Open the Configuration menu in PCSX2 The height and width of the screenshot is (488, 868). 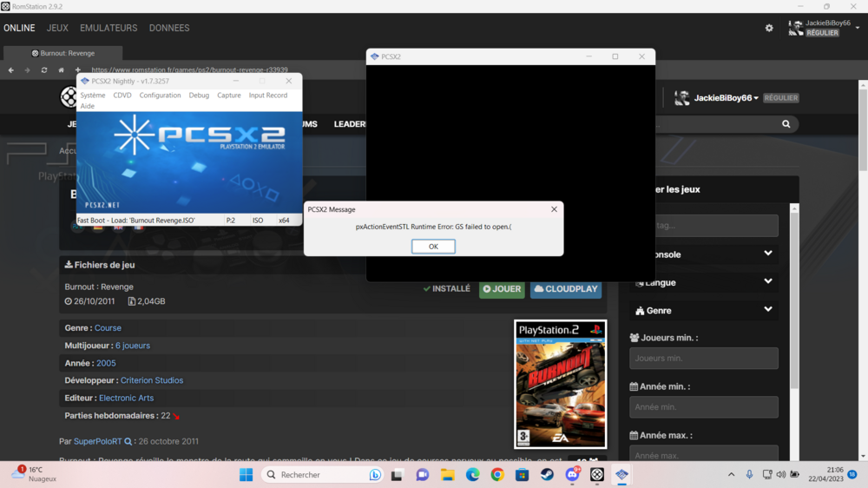click(x=160, y=96)
